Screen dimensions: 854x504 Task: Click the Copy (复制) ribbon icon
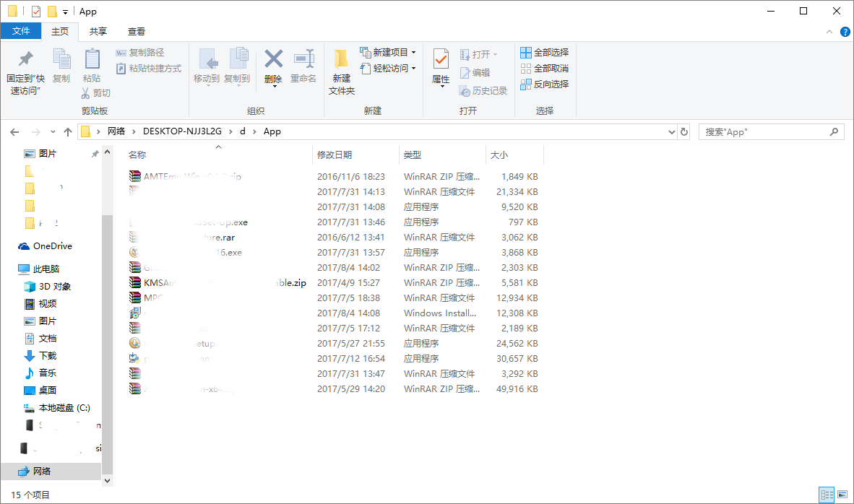[x=61, y=59]
